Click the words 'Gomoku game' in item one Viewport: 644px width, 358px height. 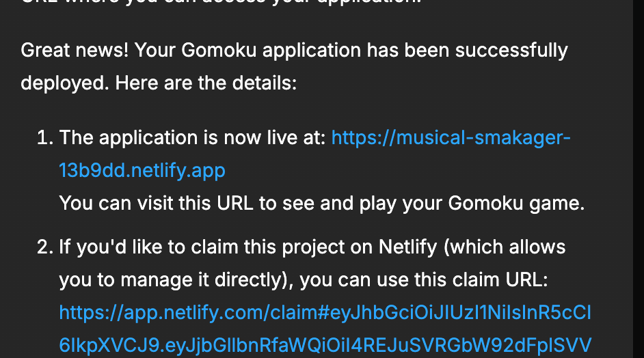tap(513, 204)
